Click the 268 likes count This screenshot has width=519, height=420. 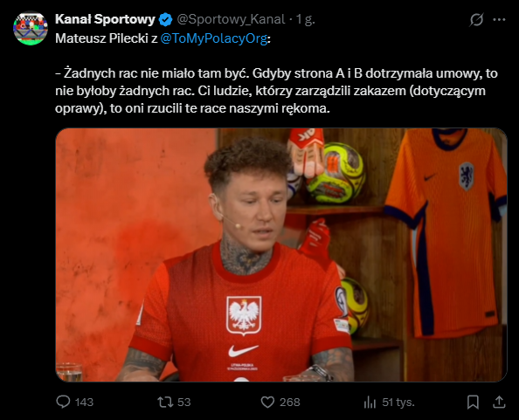tap(289, 403)
